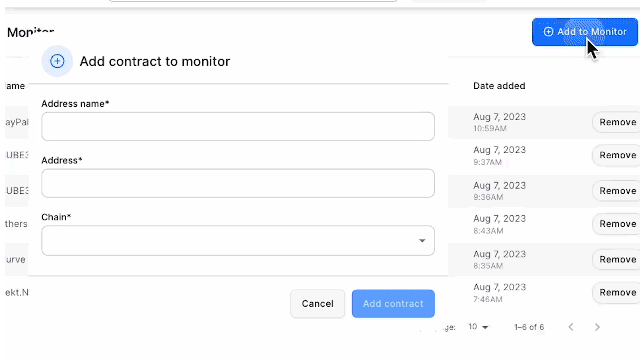Go to the next page arrow
The image size is (640, 360).
pos(597,327)
